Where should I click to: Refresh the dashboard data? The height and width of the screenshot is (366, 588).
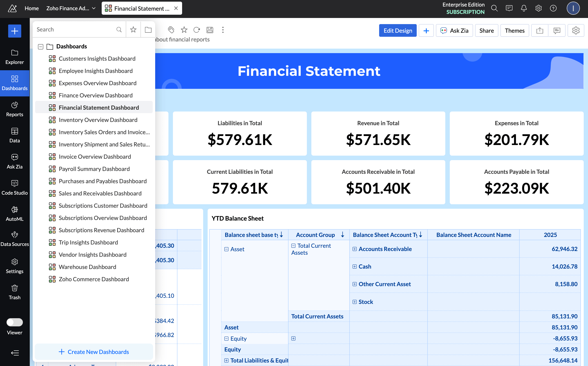[197, 30]
